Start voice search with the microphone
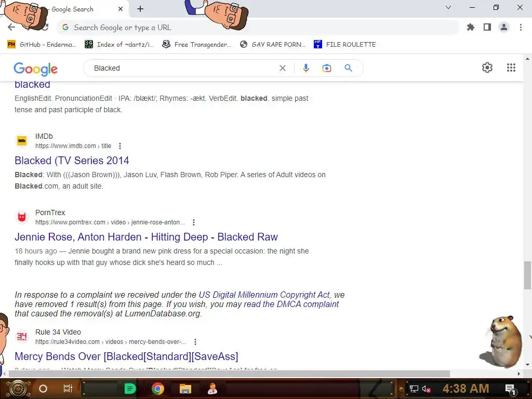This screenshot has height=399, width=532. click(305, 68)
